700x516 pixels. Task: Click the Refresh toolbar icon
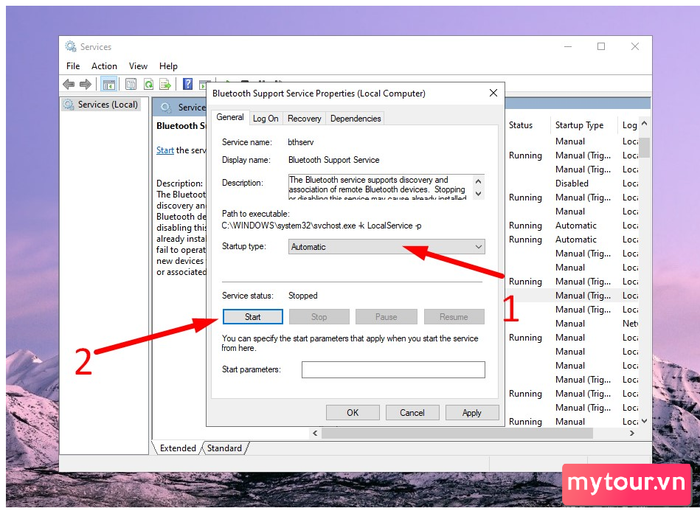[148, 84]
